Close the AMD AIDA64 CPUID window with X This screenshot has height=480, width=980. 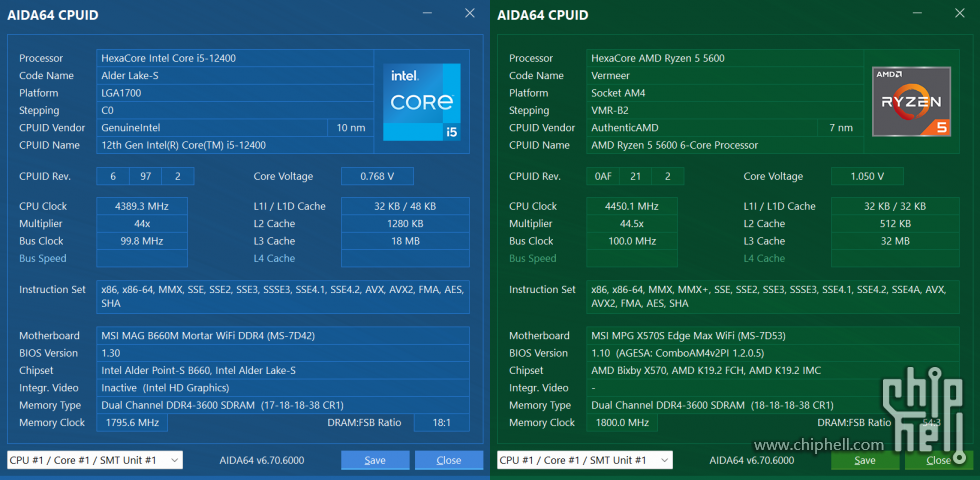[960, 13]
